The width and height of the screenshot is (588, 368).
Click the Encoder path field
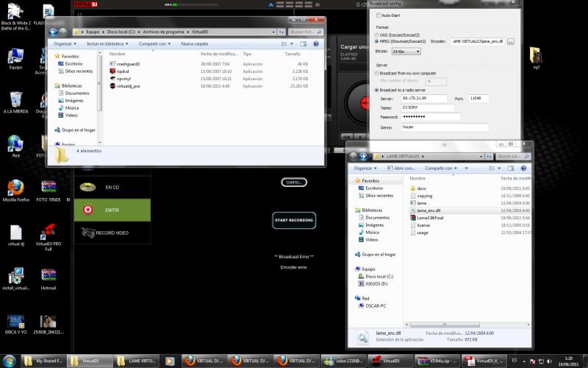tap(478, 41)
